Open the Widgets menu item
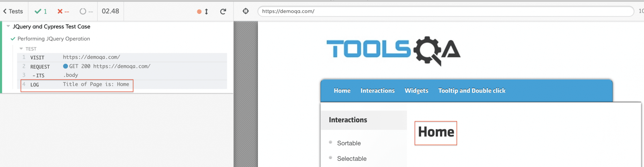 (416, 90)
